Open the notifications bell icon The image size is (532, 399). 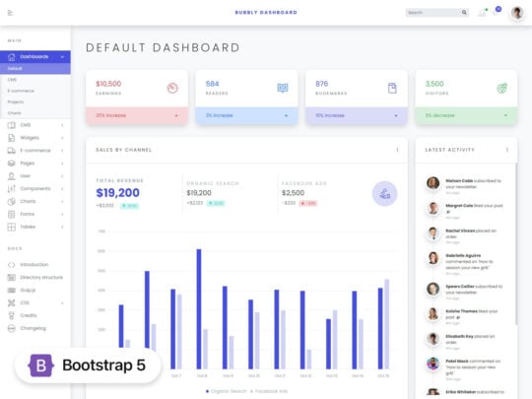482,13
